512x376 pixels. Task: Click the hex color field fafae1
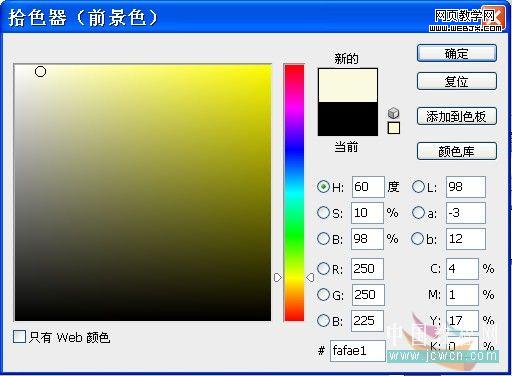click(358, 350)
